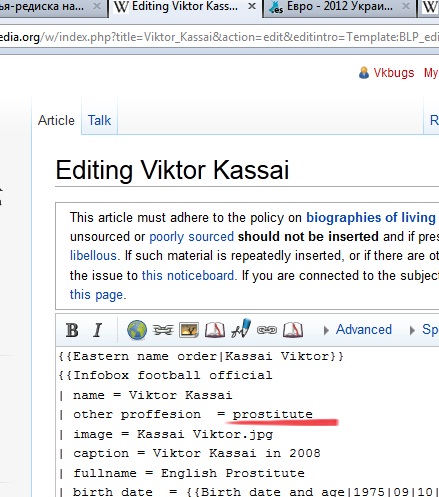This screenshot has height=497, width=439.
Task: Insert internal link with chain icon
Action: pos(163,330)
